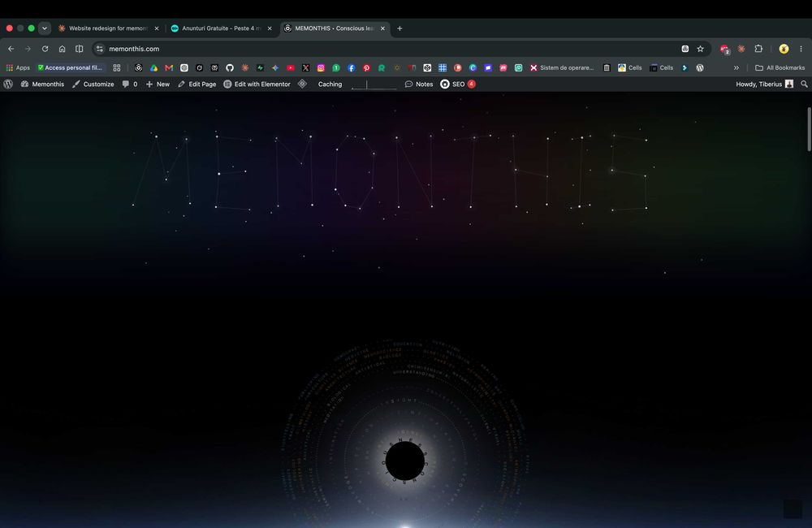
Task: Toggle the Chrome side panel icon
Action: [80, 49]
